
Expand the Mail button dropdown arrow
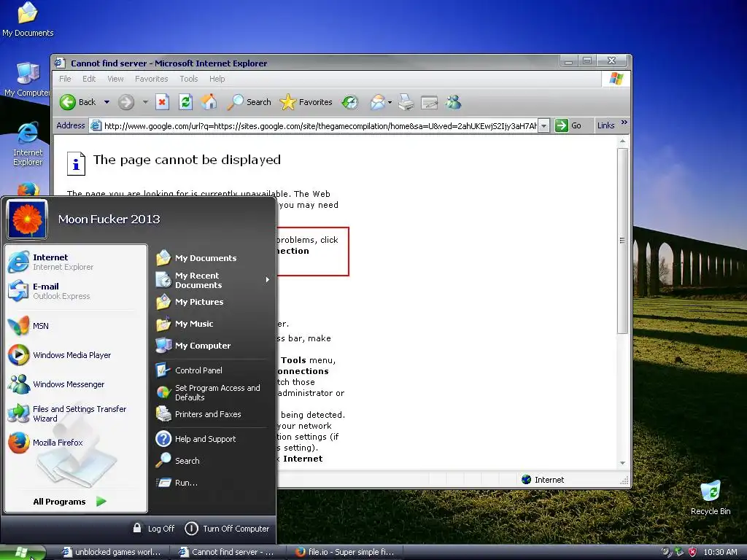pyautogui.click(x=390, y=102)
